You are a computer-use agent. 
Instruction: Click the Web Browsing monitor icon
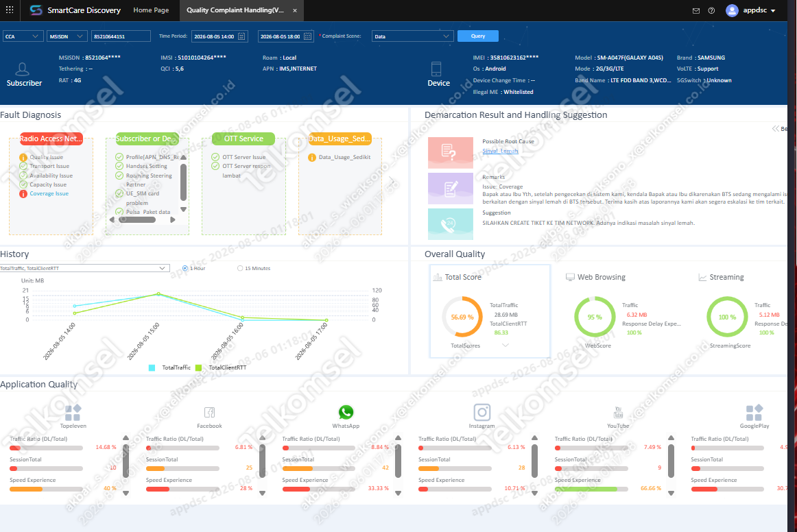pos(570,277)
